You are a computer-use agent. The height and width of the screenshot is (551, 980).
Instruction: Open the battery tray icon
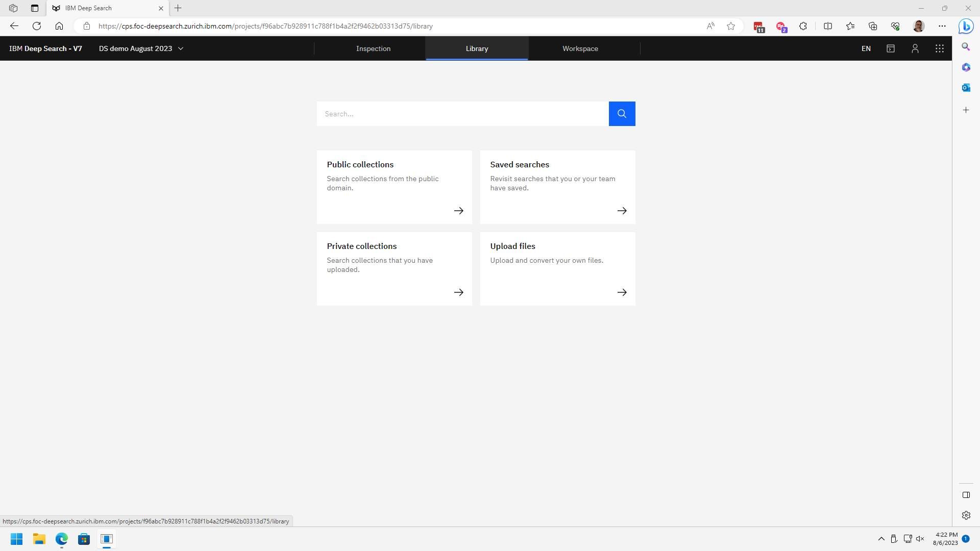tap(894, 539)
